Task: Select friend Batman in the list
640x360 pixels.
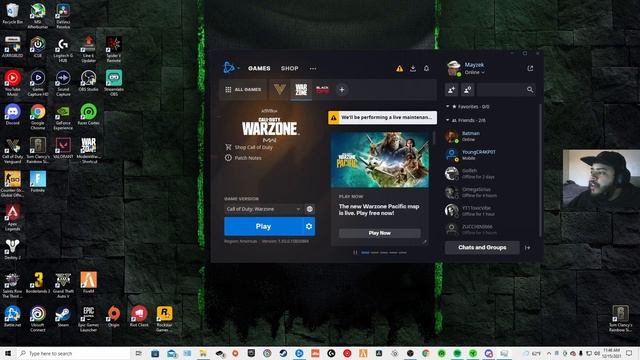Action: pyautogui.click(x=492, y=136)
